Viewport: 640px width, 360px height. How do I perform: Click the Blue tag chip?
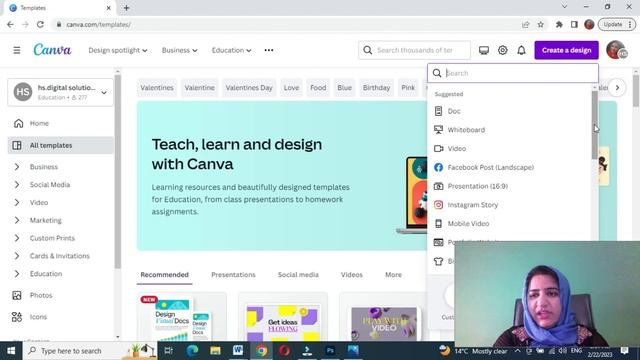(344, 88)
